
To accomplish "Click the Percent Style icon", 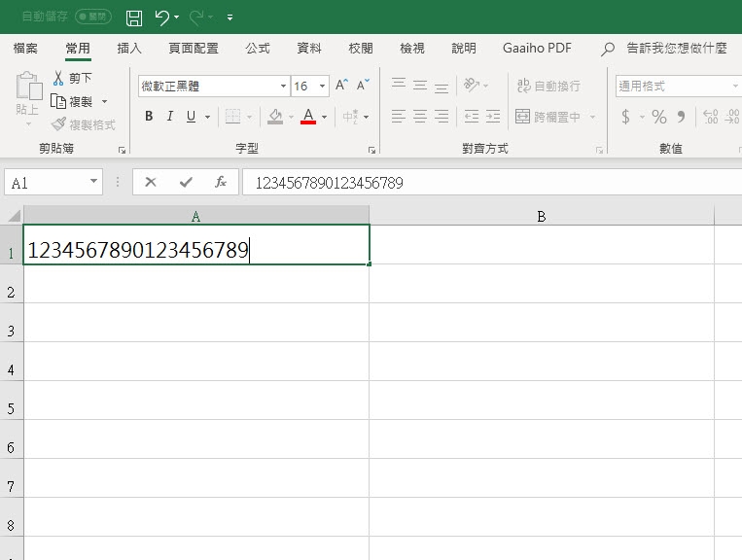I will (659, 117).
